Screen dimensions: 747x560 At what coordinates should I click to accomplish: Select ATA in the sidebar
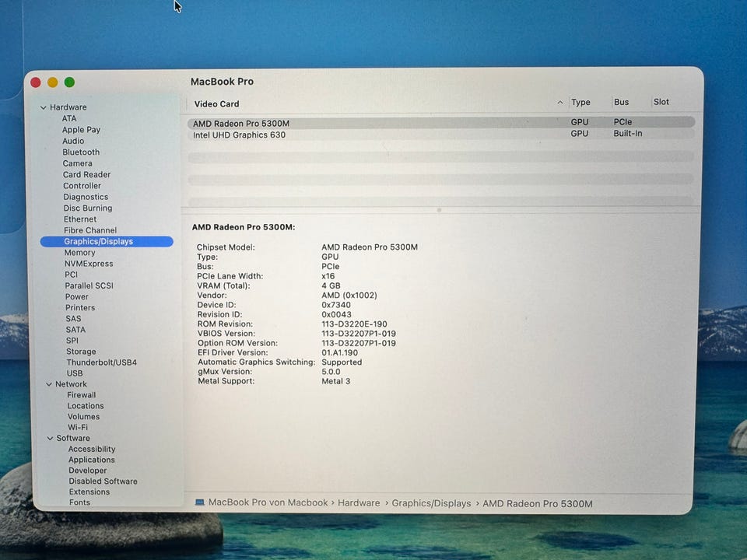69,118
